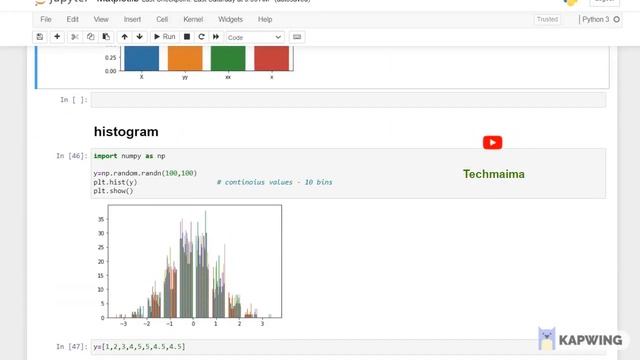Open the View menu

101,19
